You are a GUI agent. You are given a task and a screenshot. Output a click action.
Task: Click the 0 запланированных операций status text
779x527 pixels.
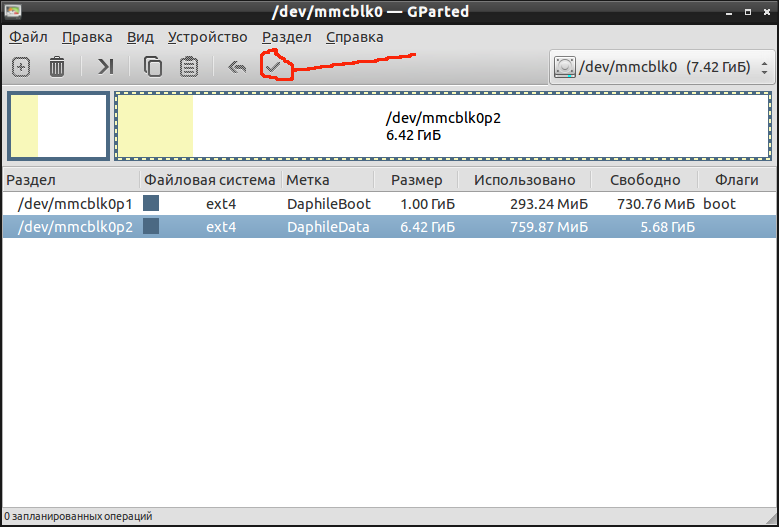78,517
